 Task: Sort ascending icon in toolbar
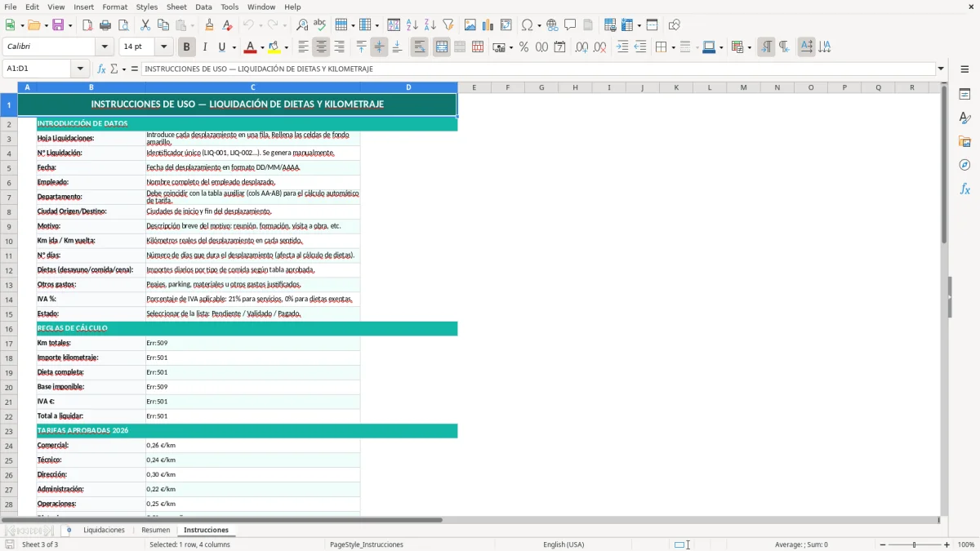pyautogui.click(x=412, y=25)
